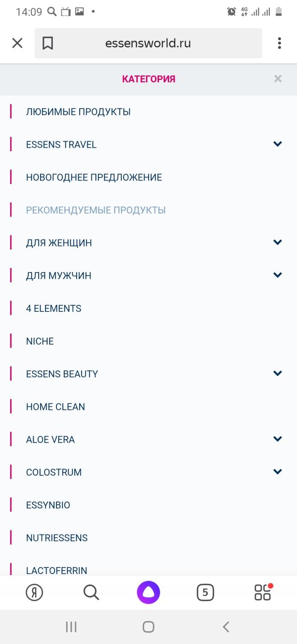Tap the search magnifier in bottom bar

pos(92,592)
